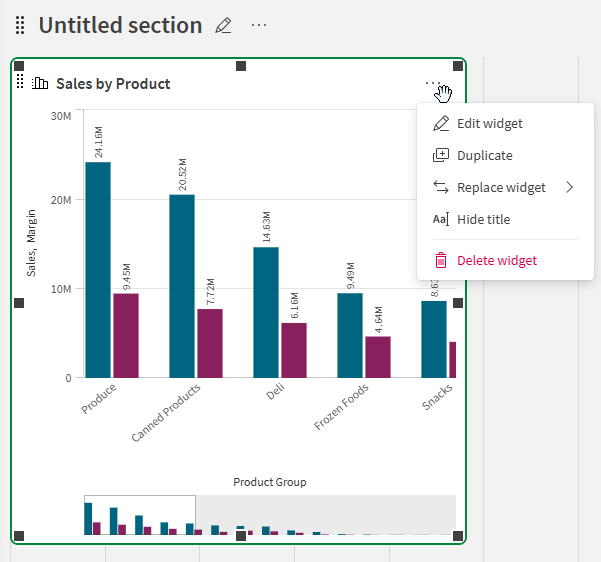Click the grey area of mini chart scrollbar
The height and width of the screenshot is (562, 601).
[326, 515]
